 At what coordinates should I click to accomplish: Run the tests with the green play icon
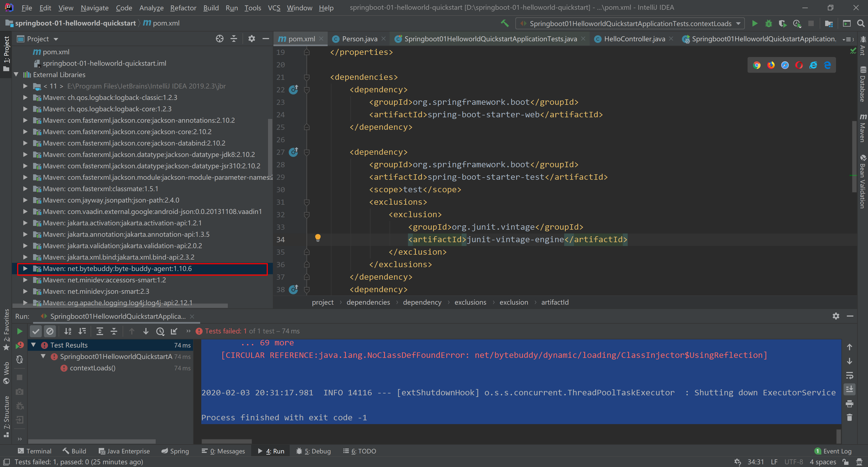[755, 23]
